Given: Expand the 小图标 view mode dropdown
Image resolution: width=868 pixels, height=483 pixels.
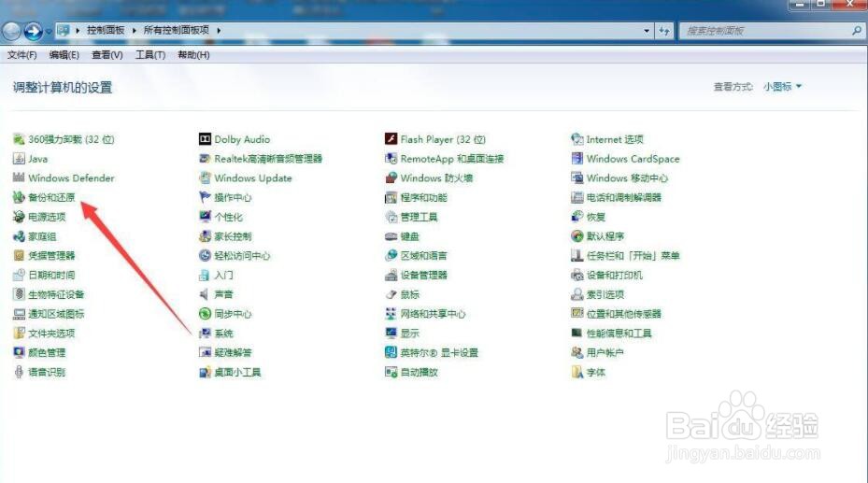Looking at the screenshot, I should [x=782, y=86].
